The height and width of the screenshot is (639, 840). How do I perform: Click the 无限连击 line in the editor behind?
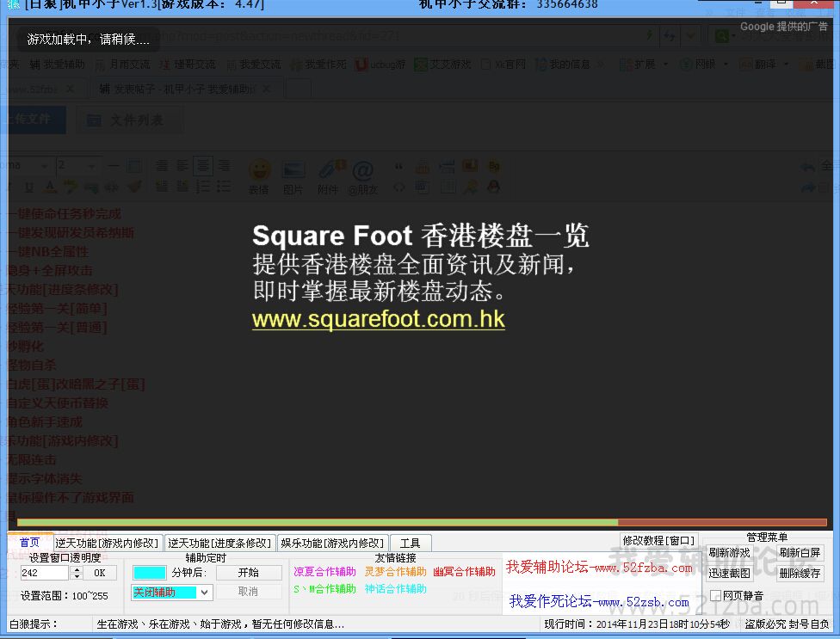(x=32, y=460)
